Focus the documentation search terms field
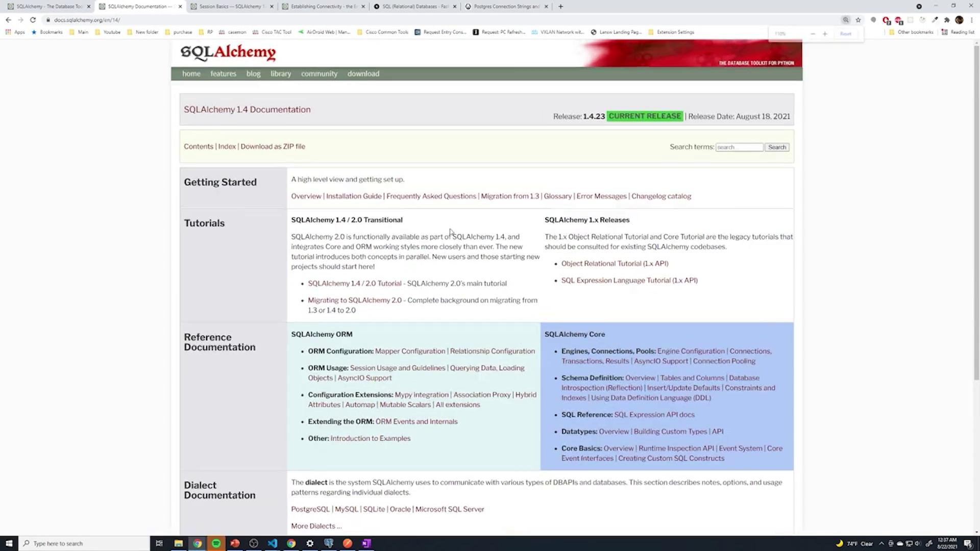The height and width of the screenshot is (551, 980). (739, 147)
